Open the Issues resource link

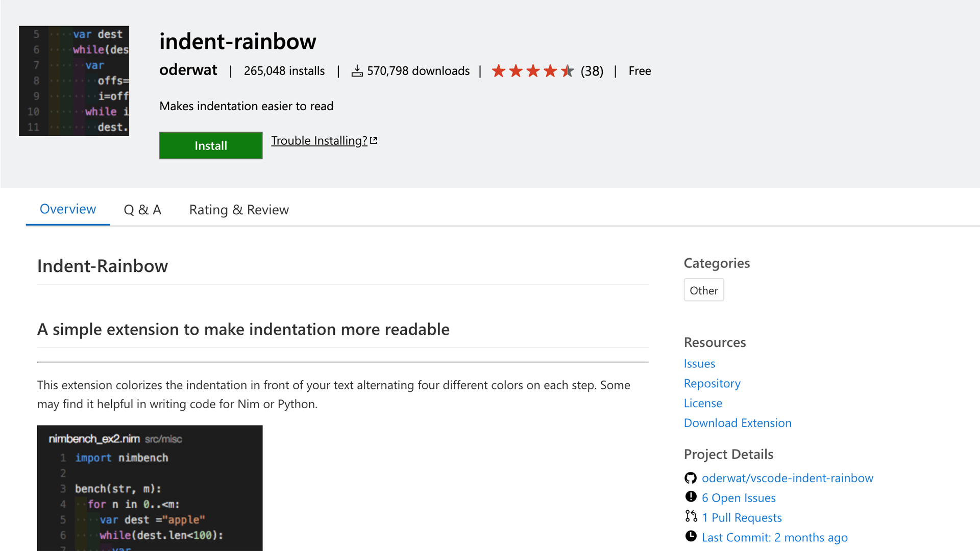coord(699,364)
